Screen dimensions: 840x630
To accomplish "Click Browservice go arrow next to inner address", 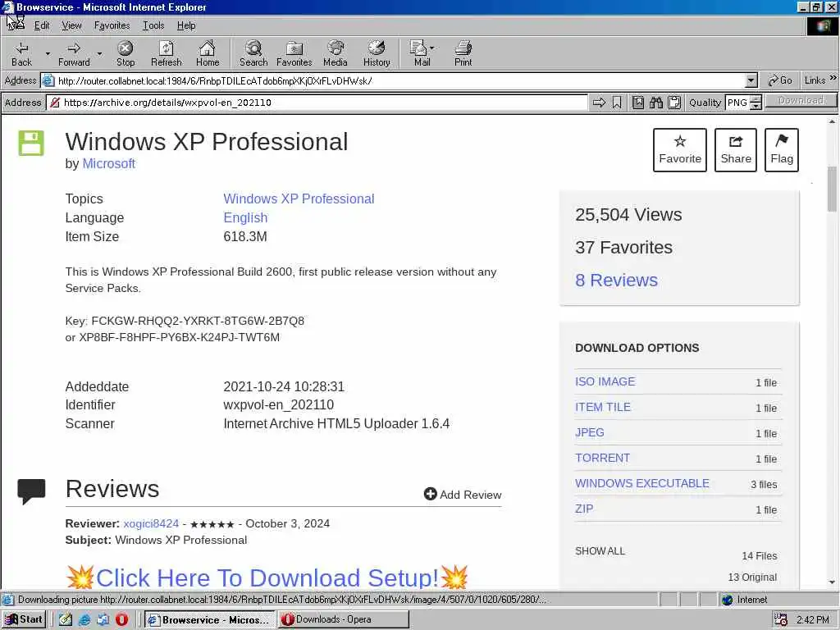I will click(x=599, y=103).
